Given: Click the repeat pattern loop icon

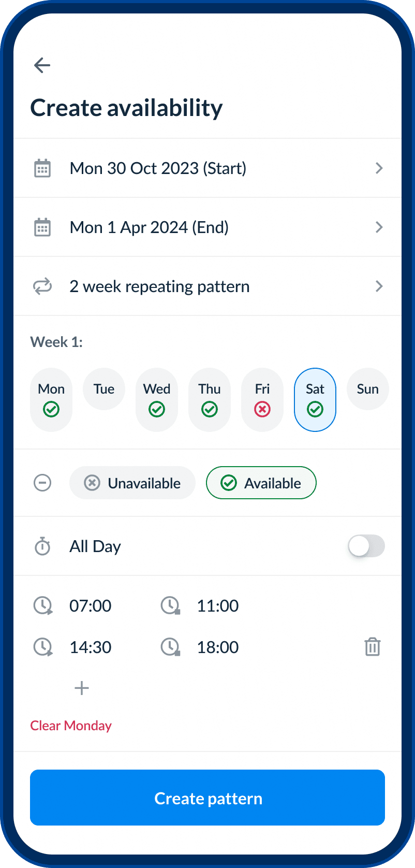Looking at the screenshot, I should [42, 286].
